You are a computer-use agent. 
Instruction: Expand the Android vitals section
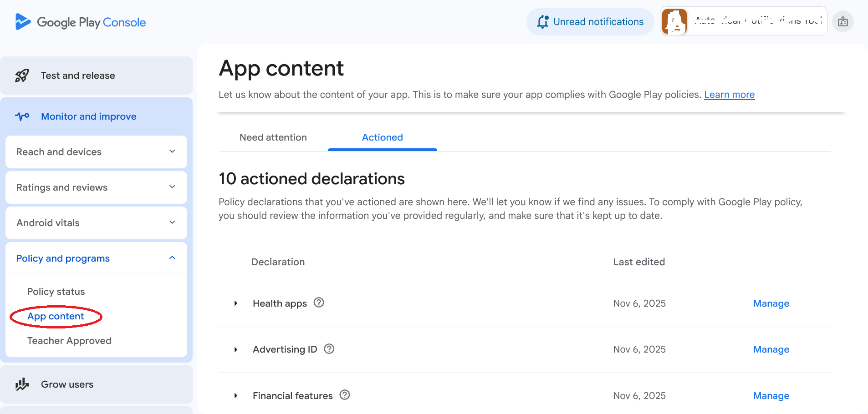click(172, 222)
